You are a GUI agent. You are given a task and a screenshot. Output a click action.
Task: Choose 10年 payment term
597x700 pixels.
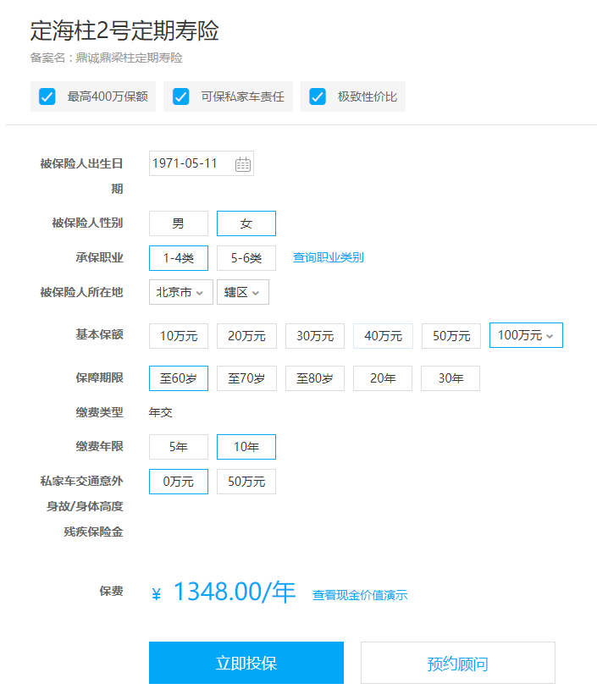tap(246, 447)
